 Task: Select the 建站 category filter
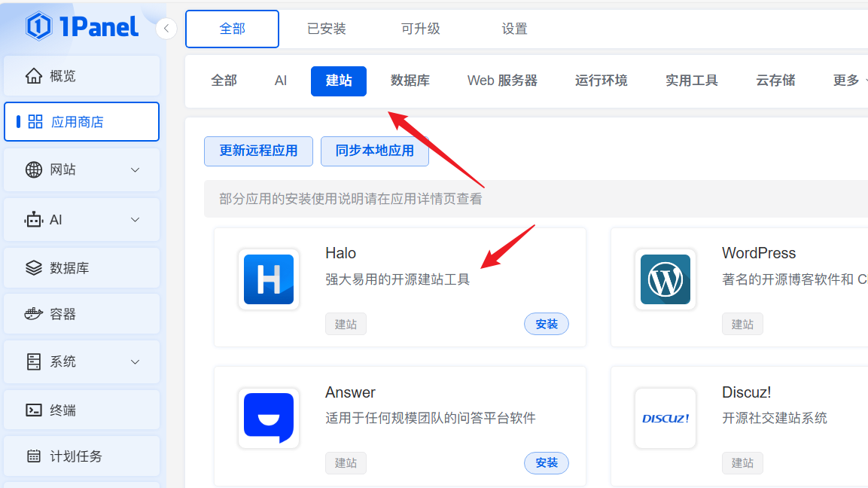(x=339, y=81)
